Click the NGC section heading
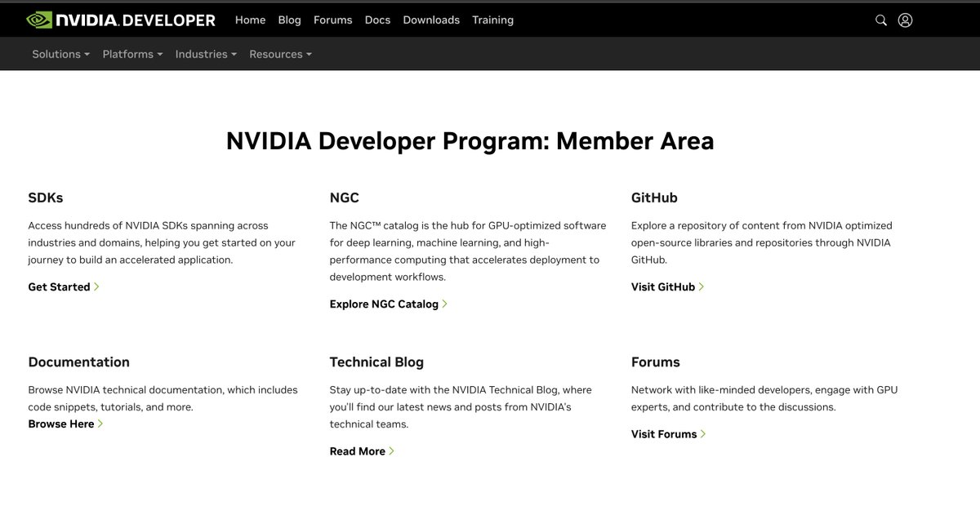 point(344,198)
